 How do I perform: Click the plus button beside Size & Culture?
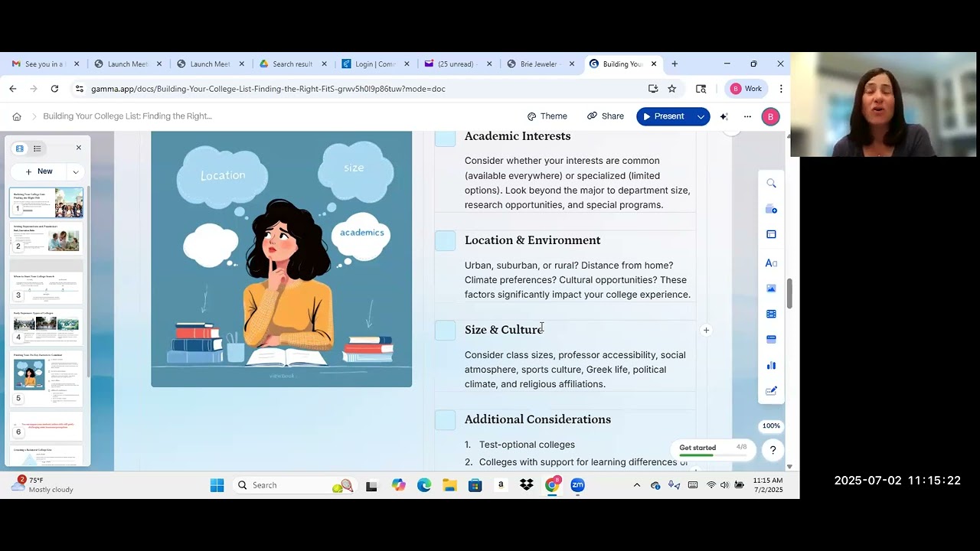[706, 331]
